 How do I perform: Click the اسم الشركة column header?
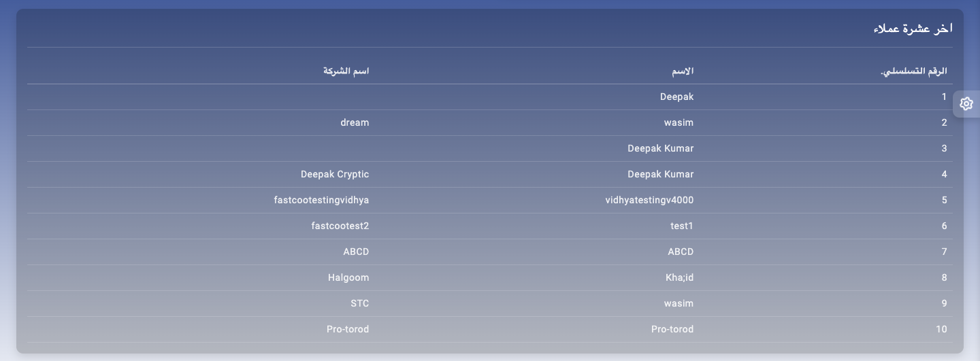coord(346,71)
